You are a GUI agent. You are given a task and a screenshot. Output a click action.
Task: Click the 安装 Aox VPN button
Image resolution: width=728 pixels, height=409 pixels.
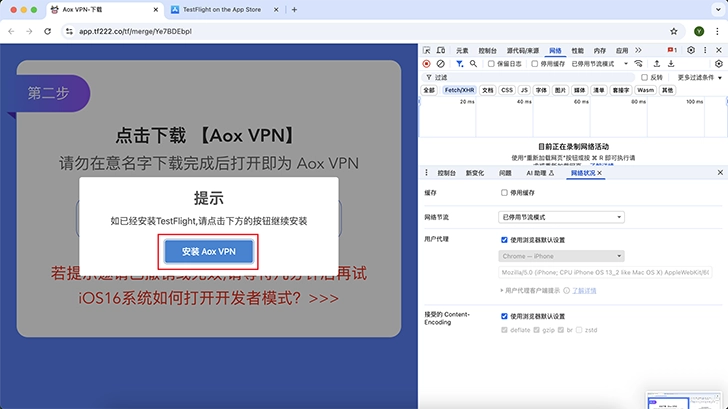[208, 251]
